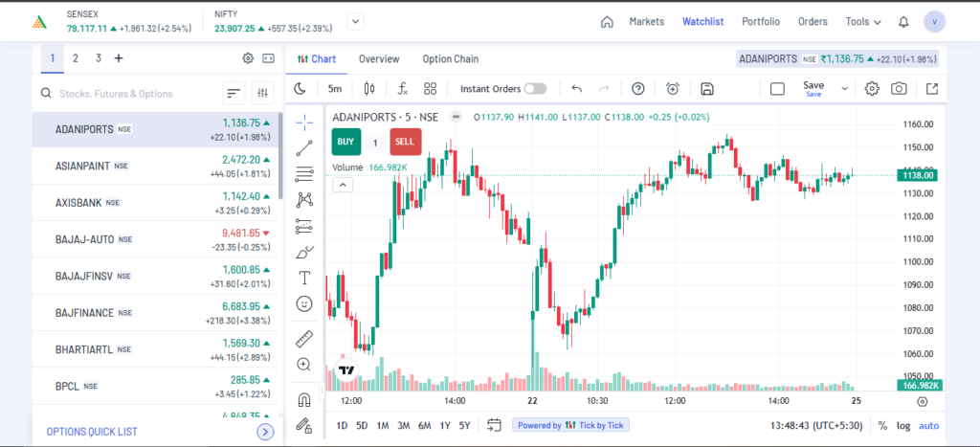Set chart range to 1D
The height and width of the screenshot is (447, 980).
click(342, 426)
